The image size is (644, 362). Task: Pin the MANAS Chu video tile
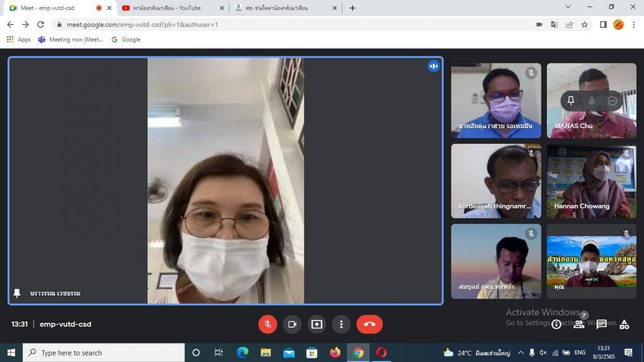571,101
